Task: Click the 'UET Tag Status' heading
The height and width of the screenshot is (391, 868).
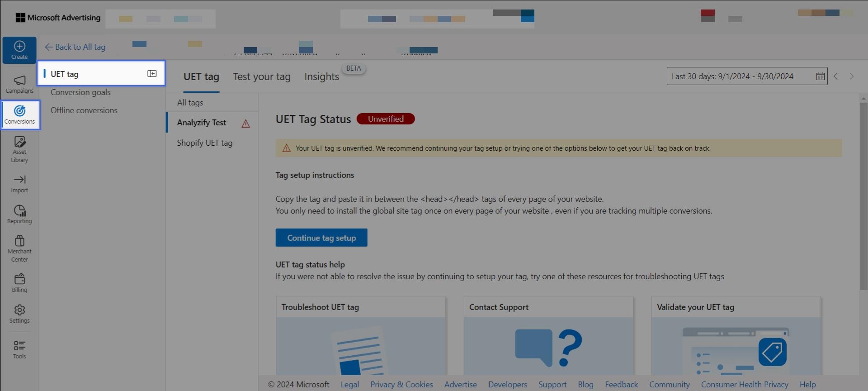Action: (x=313, y=119)
